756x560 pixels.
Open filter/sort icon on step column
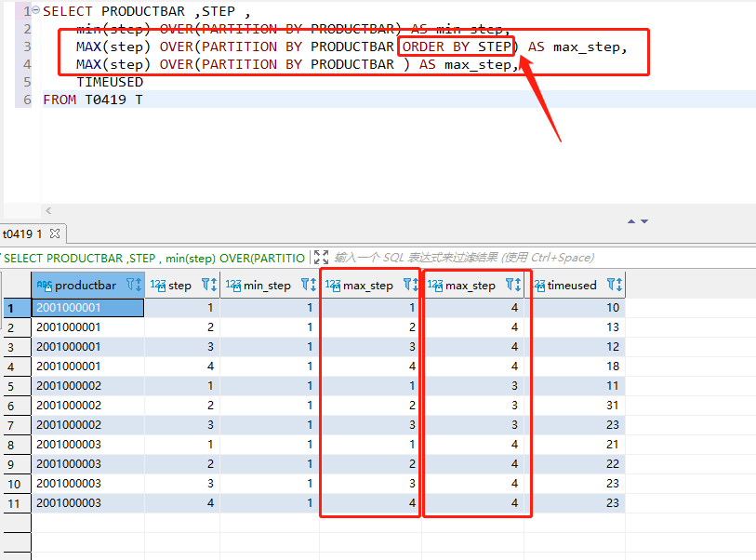[209, 285]
